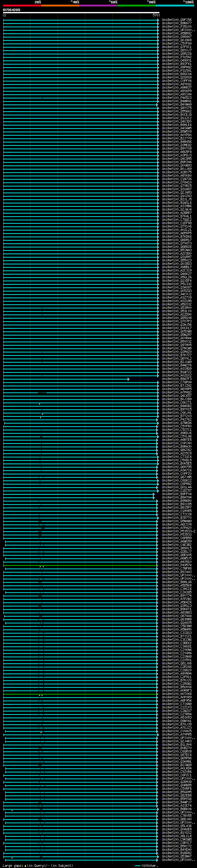Viewport: 197px width, 868px height.
Task: Select hit label UniRef100_B8ATF3
Action: pyautogui.click(x=177, y=379)
